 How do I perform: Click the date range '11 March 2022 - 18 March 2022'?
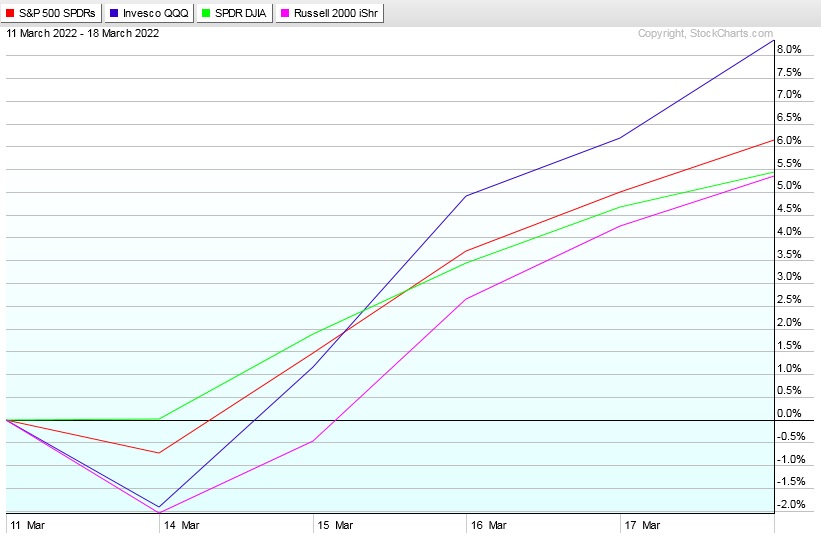(83, 33)
